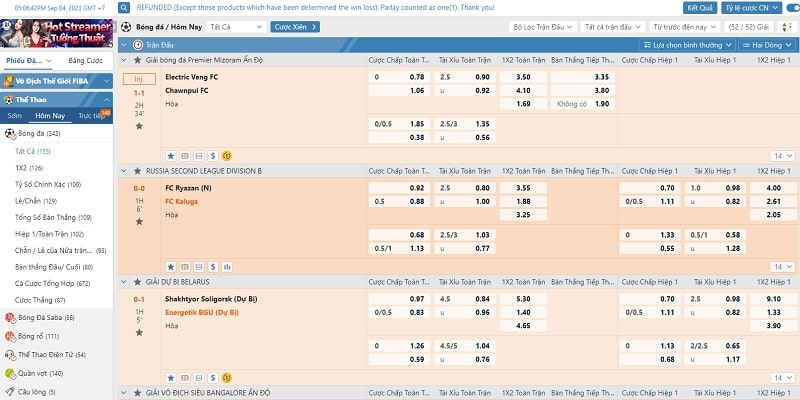Screen dimensions: 800x400
Task: Expand more markets 14 for Electric Veng FC
Action: click(x=783, y=156)
